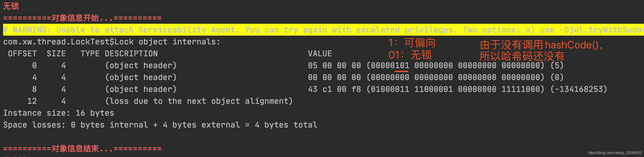This screenshot has height=157, width=644.
Task: Click the TYPE DESCRIPTION column header
Action: click(x=119, y=53)
